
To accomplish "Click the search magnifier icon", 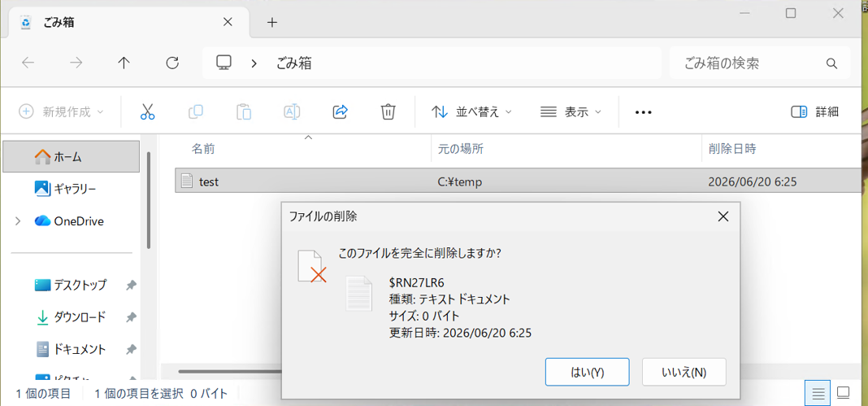I will click(831, 63).
